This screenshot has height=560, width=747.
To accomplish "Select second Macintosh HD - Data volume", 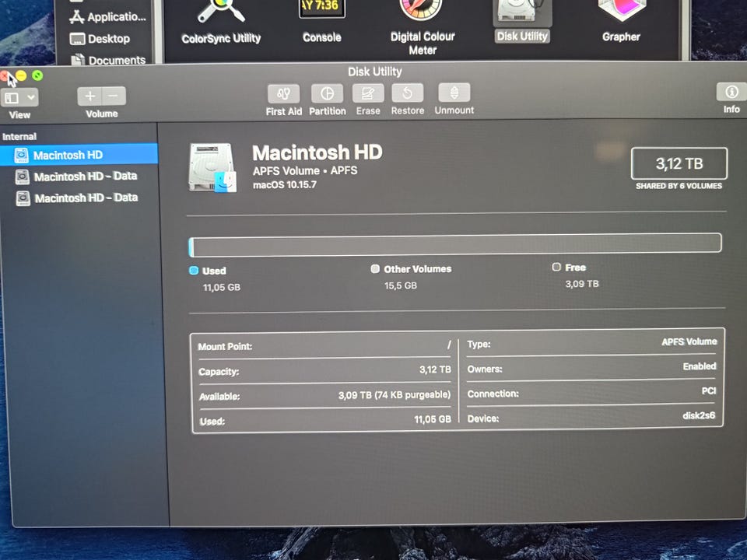I will [x=79, y=198].
